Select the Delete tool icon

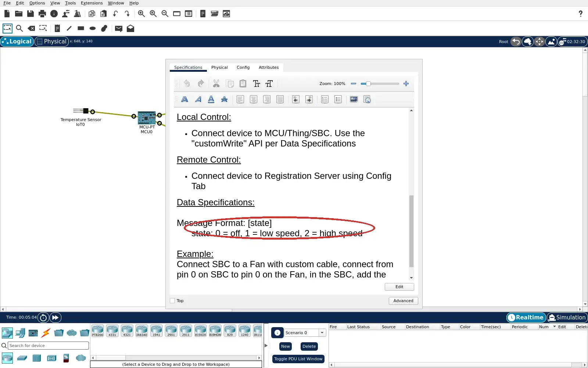[x=31, y=28]
